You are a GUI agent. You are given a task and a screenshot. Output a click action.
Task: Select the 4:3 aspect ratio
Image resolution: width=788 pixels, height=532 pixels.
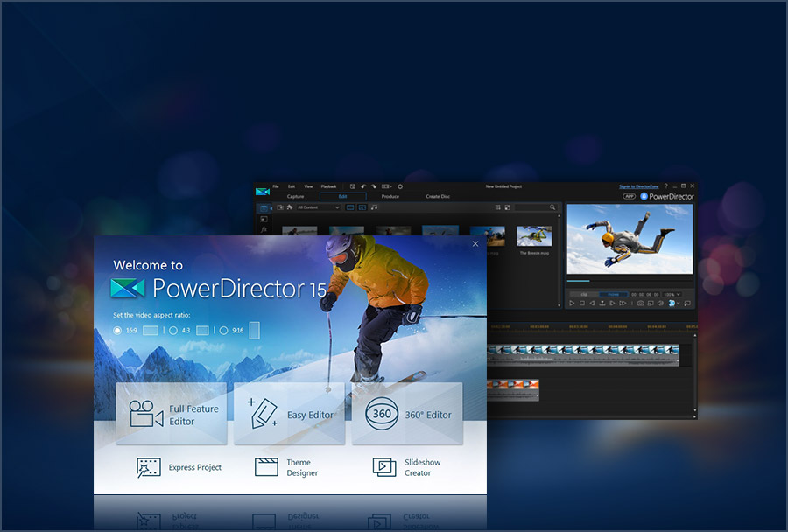(173, 331)
